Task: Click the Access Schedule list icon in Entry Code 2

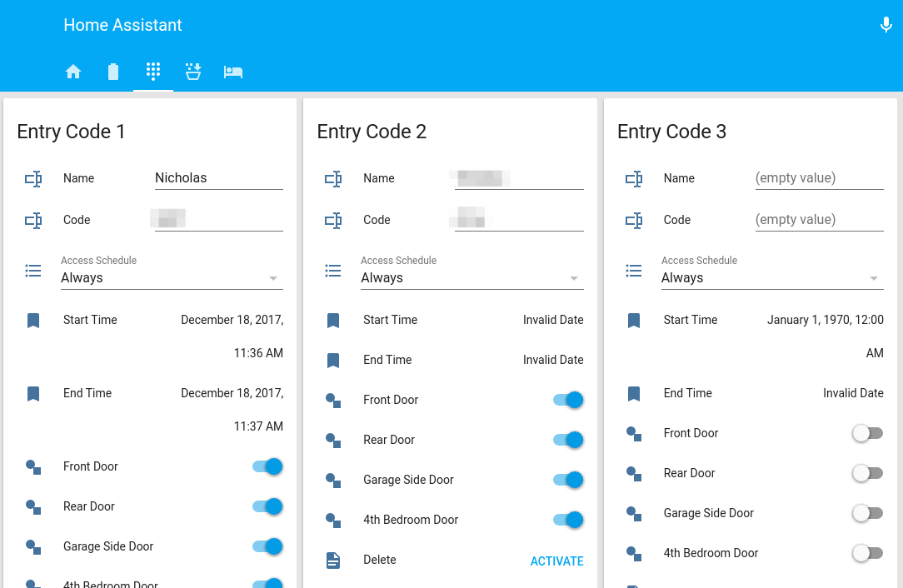Action: click(x=333, y=270)
